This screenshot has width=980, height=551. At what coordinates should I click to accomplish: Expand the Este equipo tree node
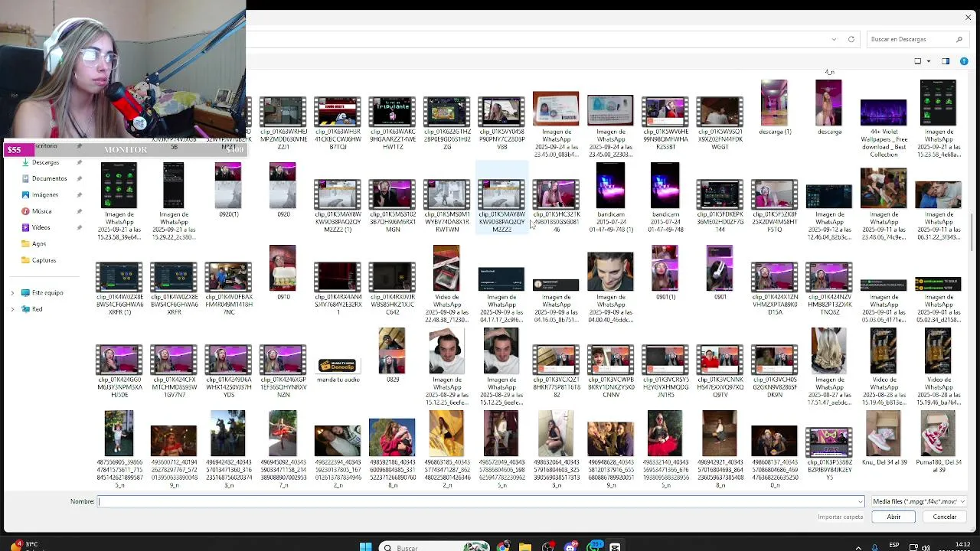coord(12,293)
